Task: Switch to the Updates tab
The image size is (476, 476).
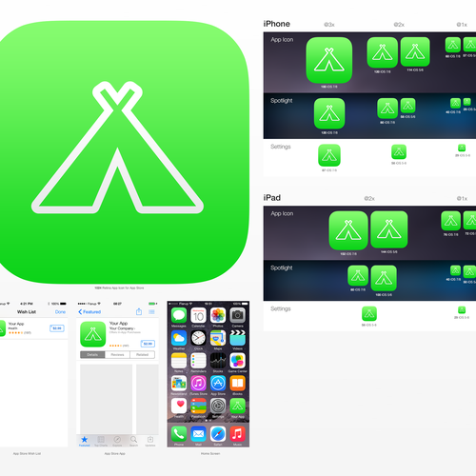Action: tap(150, 441)
